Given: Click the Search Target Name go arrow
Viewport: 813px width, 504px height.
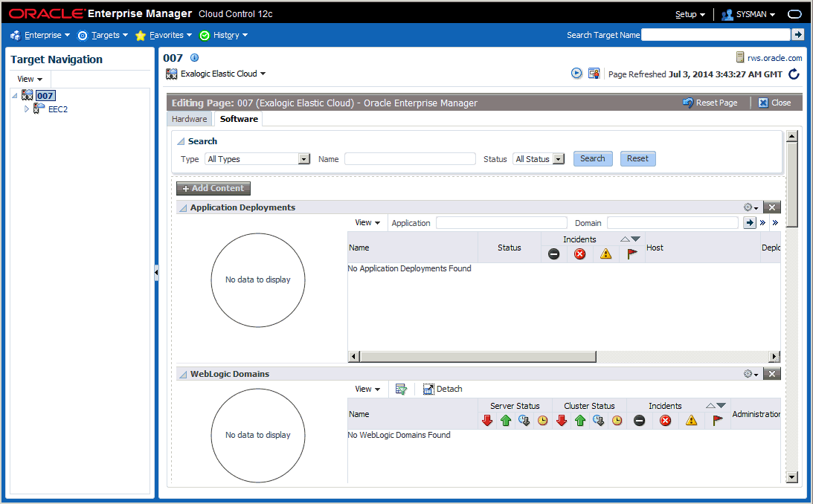Looking at the screenshot, I should (797, 35).
